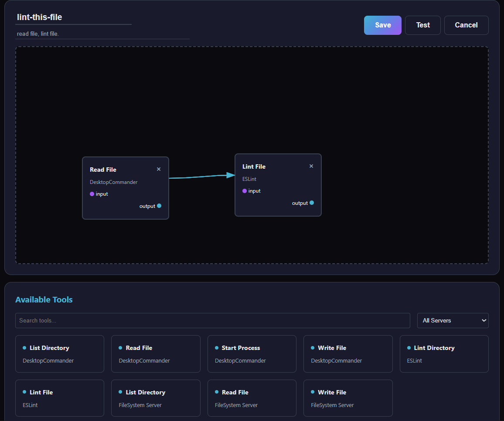504x421 pixels.
Task: Cancel editing the workflow
Action: coord(466,25)
